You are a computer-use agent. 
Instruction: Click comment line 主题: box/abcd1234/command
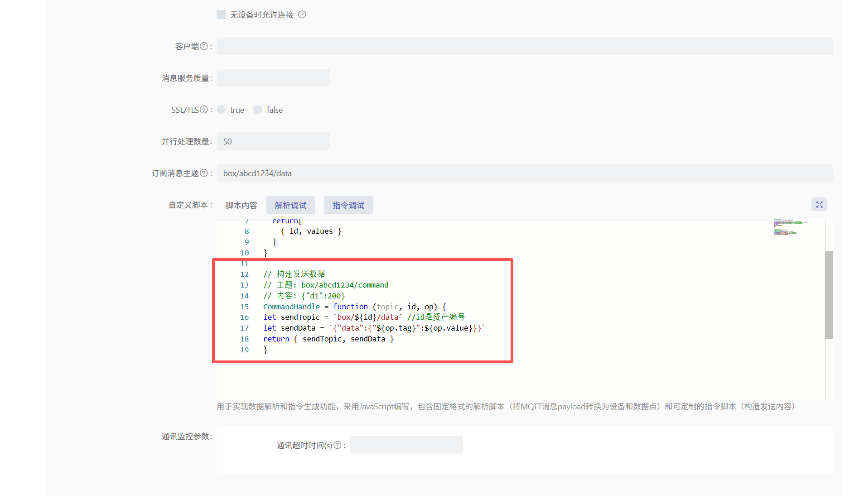pos(326,285)
